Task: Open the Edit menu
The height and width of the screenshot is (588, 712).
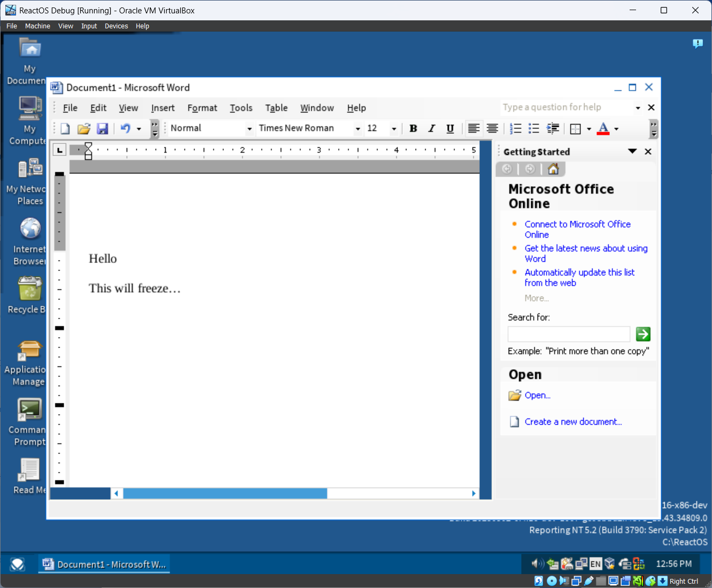Action: (98, 108)
